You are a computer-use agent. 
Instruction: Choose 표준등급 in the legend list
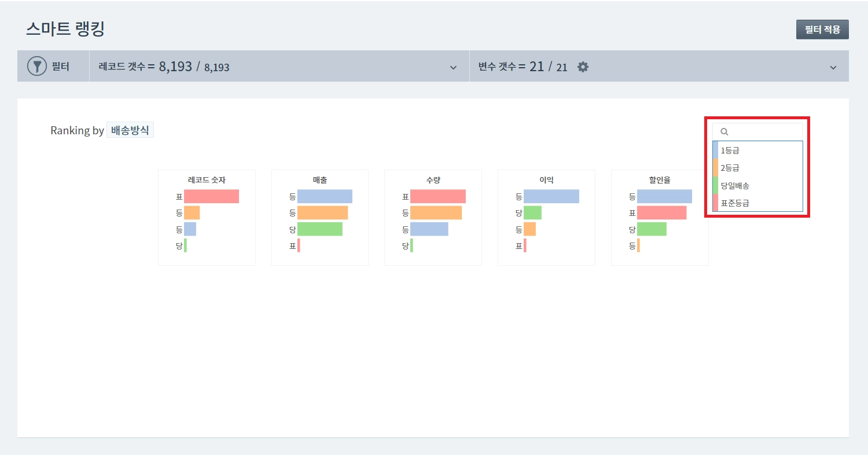pos(735,203)
